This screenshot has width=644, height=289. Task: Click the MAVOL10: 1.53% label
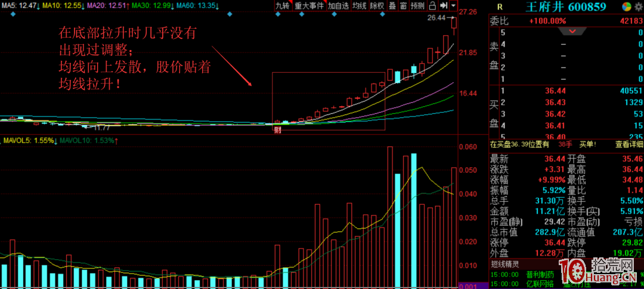(89, 140)
